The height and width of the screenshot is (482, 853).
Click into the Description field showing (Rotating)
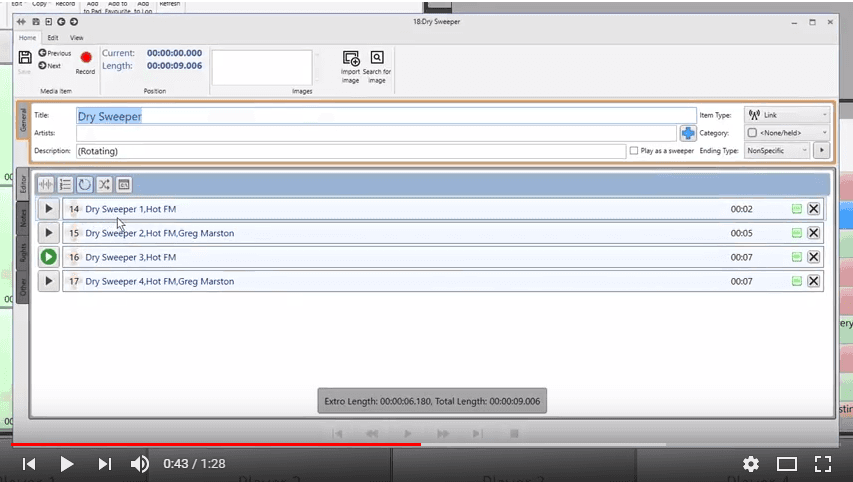[x=351, y=151]
